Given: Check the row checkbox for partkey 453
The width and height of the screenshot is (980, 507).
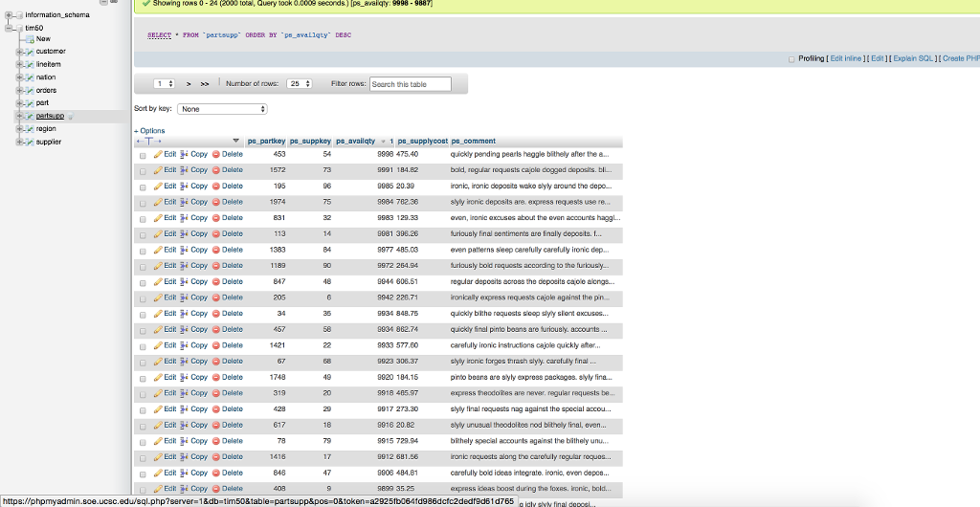Looking at the screenshot, I should point(143,155).
